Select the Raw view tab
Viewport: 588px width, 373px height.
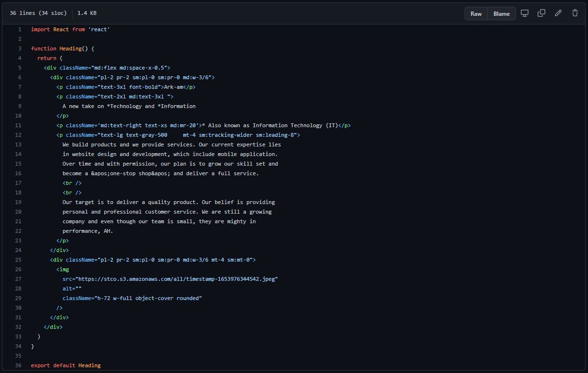[476, 13]
